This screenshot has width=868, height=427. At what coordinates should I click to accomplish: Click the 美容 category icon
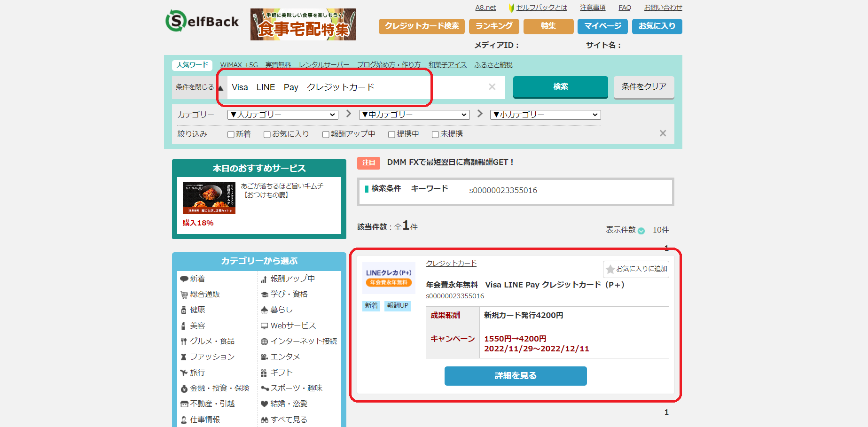tap(184, 326)
